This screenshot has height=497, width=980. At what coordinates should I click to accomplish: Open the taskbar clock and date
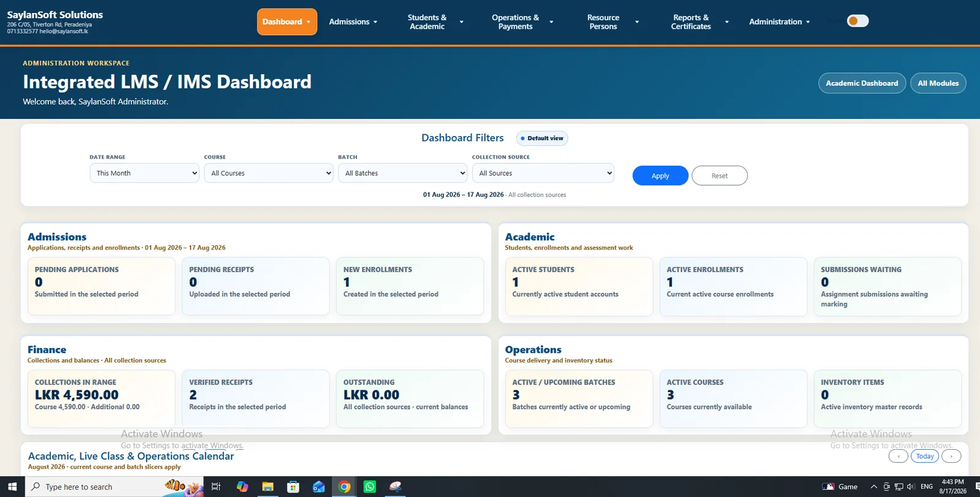click(952, 487)
